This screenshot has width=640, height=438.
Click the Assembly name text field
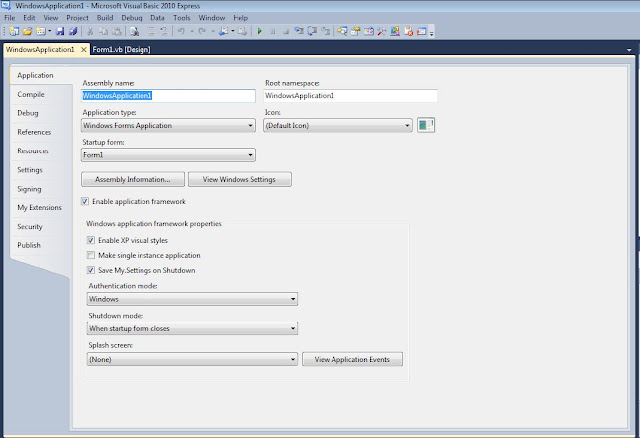[x=168, y=96]
